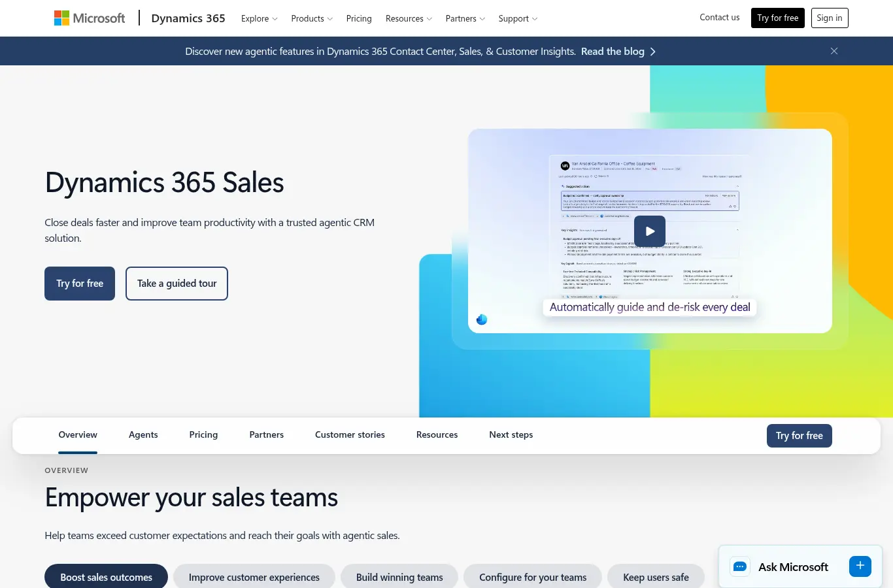Click the caption Automatically guide and de-risk every deal

click(x=650, y=307)
